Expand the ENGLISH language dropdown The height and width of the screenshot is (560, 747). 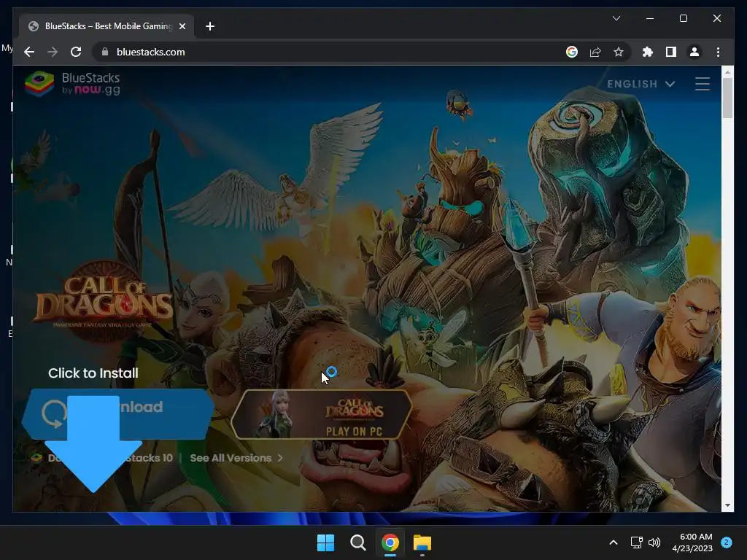[x=640, y=84]
